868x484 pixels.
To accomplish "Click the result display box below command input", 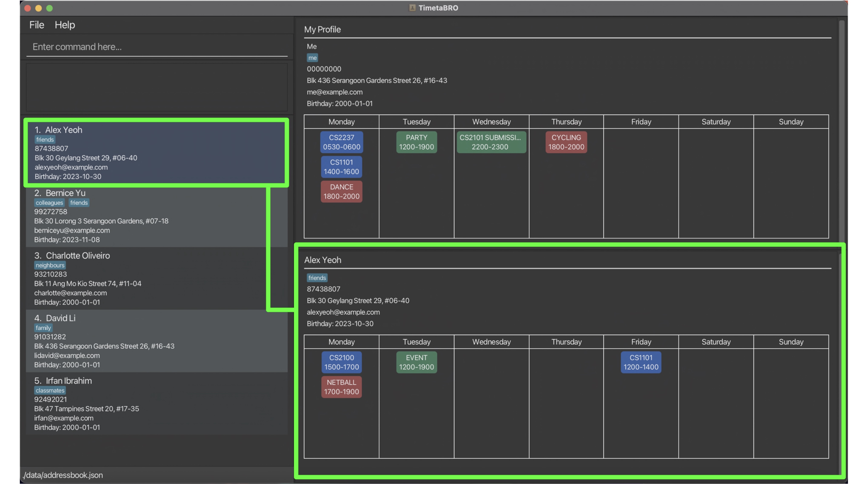I will [157, 87].
